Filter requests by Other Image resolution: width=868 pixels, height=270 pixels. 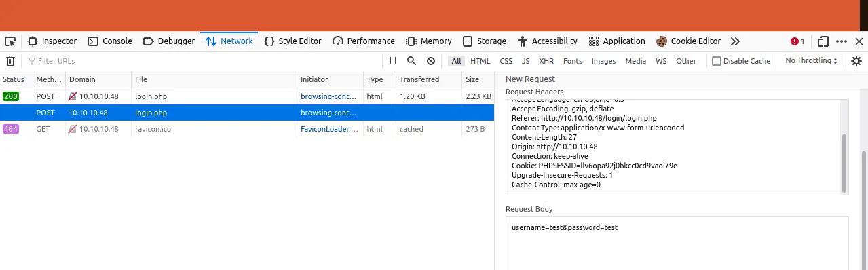point(686,61)
